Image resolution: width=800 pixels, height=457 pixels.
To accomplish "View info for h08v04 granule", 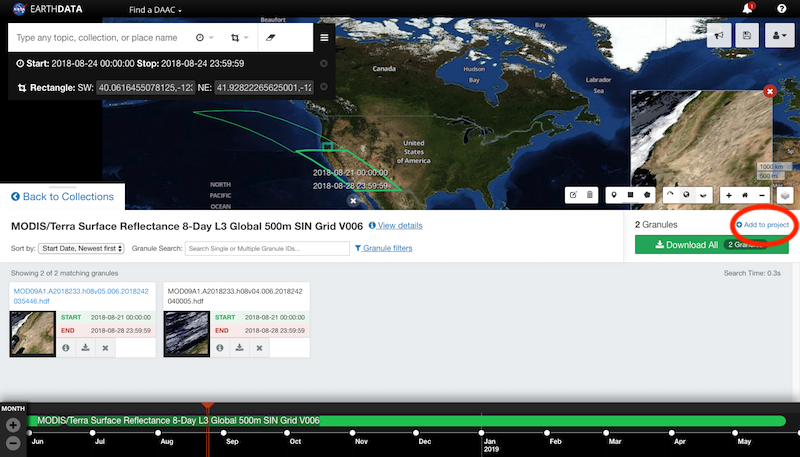I will 220,348.
